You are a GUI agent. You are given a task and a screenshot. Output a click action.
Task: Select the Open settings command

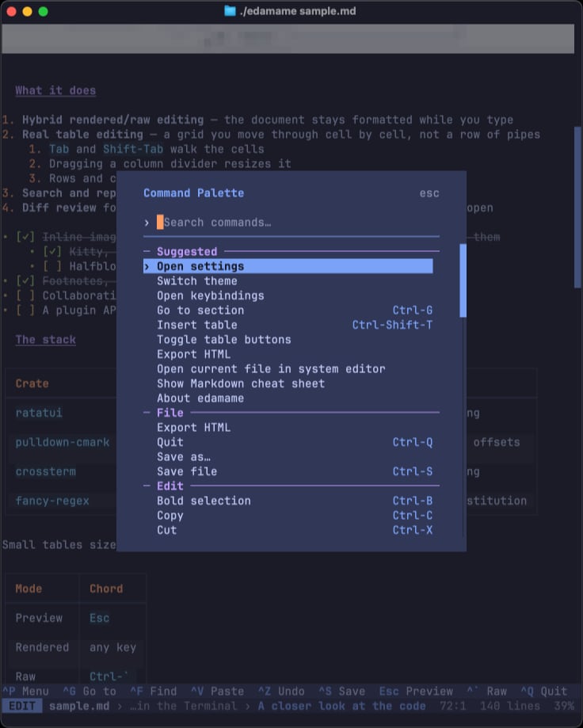pos(288,266)
